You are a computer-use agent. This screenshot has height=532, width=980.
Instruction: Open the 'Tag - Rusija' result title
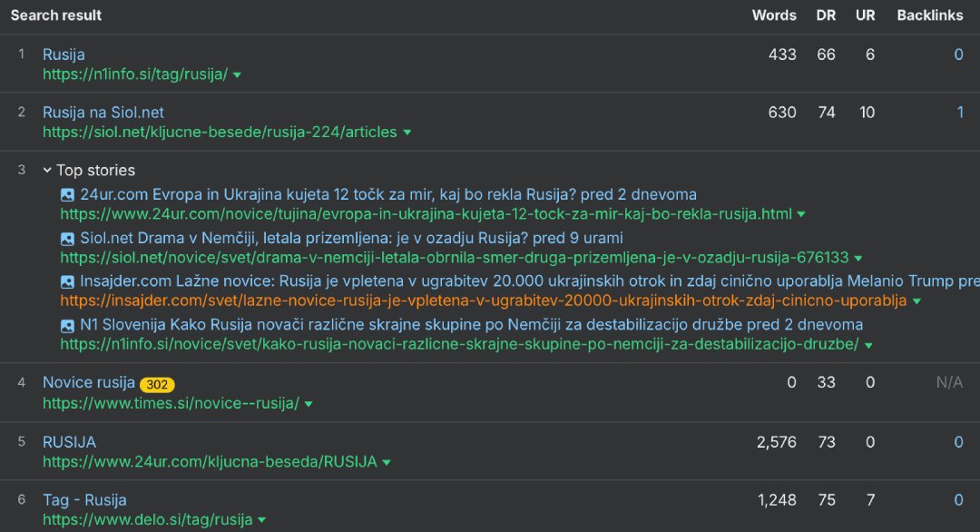84,500
